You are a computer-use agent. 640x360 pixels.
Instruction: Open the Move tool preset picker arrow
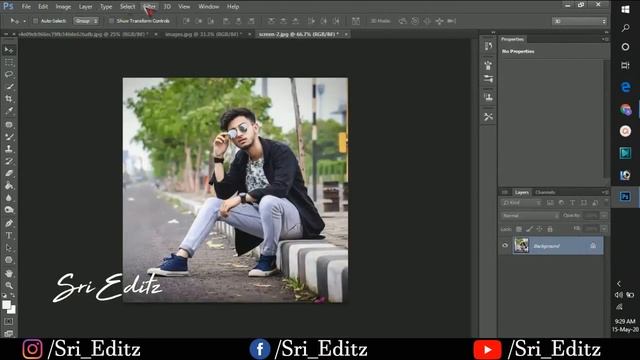click(x=24, y=21)
